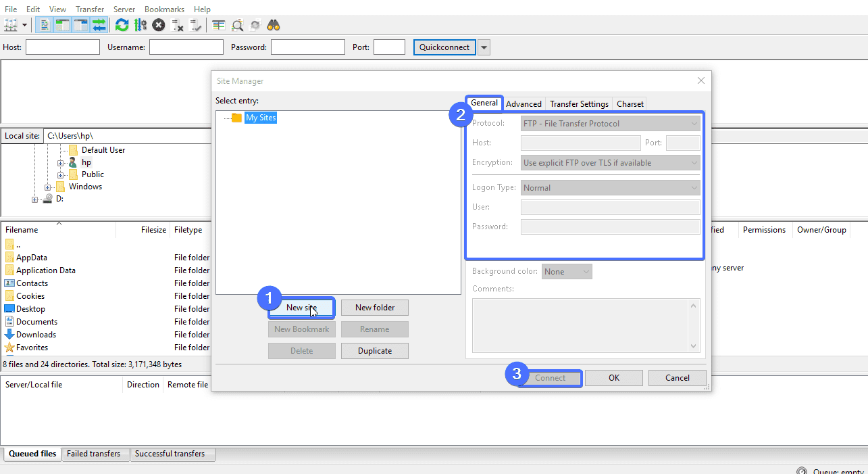This screenshot has width=868, height=474.
Task: Click the New site button
Action: (302, 308)
